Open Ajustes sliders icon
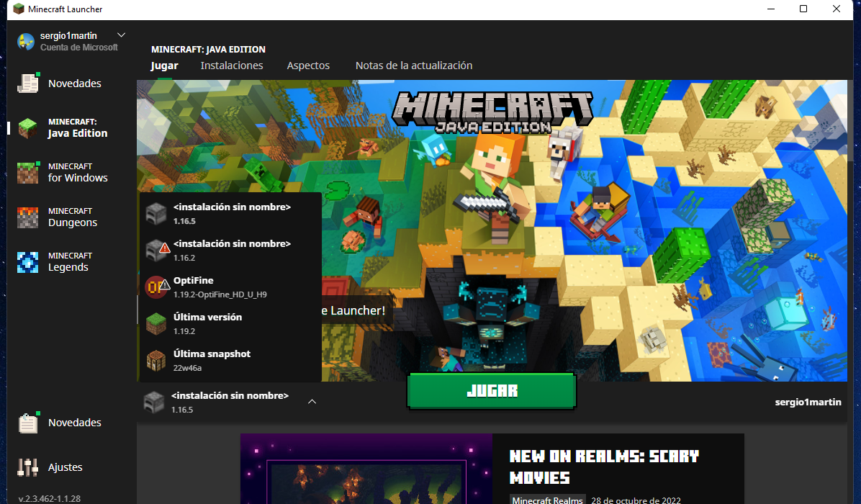Screen dimensions: 861x504 [27, 467]
